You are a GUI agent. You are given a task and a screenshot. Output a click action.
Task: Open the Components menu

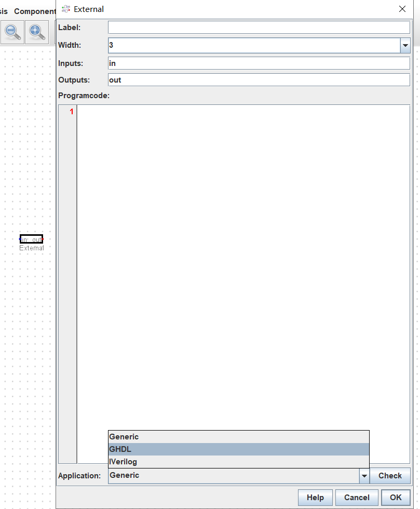click(35, 11)
